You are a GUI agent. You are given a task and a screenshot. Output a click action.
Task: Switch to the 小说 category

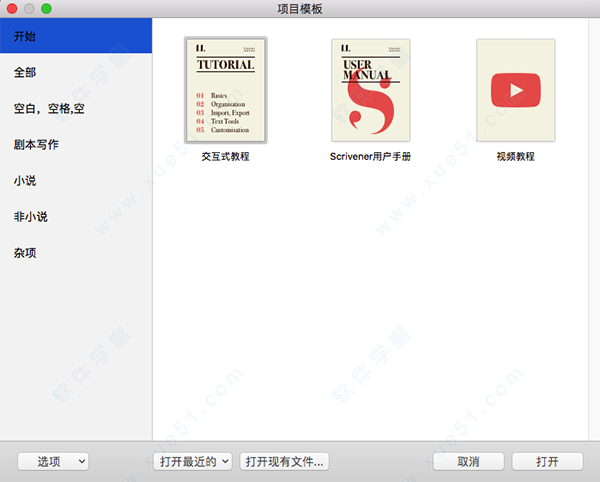pos(76,181)
